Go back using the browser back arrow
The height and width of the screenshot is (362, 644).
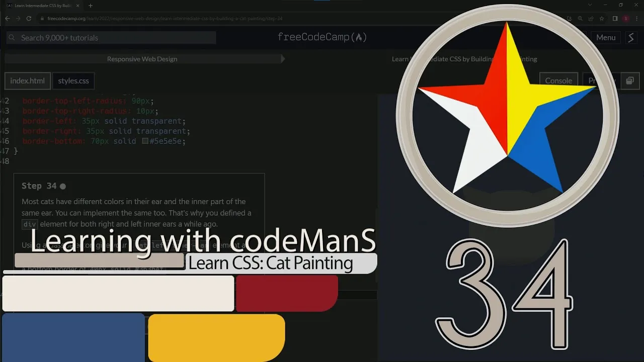click(x=7, y=19)
